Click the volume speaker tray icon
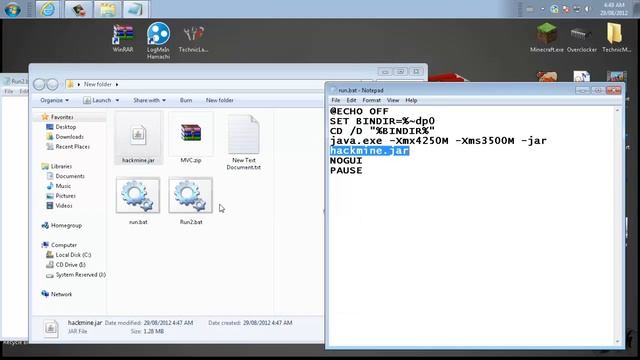The image size is (640, 360). (x=588, y=9)
